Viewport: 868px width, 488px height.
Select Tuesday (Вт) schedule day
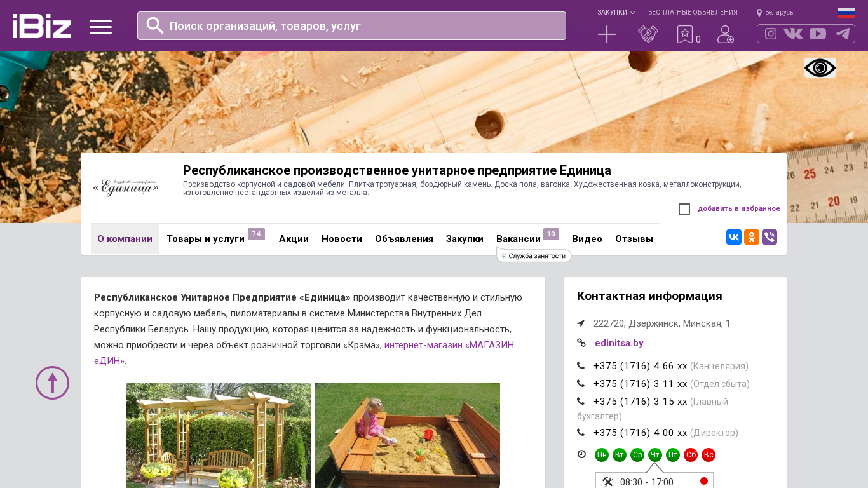coord(620,455)
